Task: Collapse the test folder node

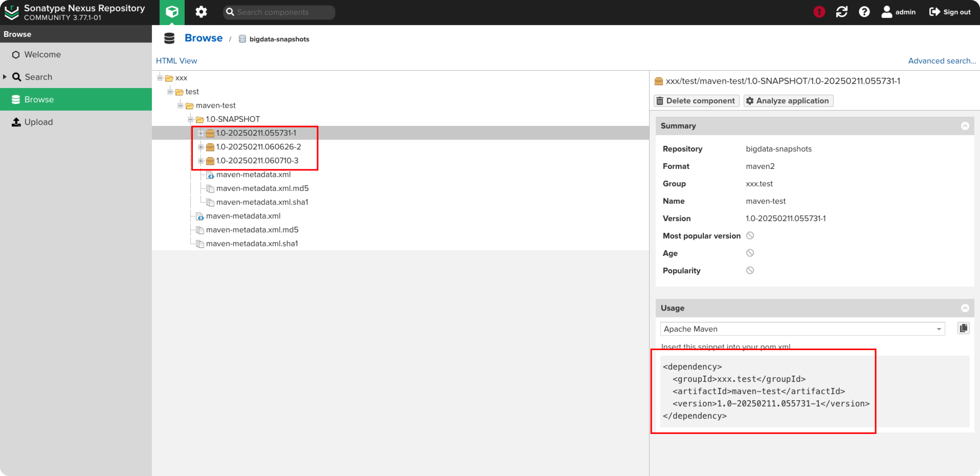Action: coord(170,92)
